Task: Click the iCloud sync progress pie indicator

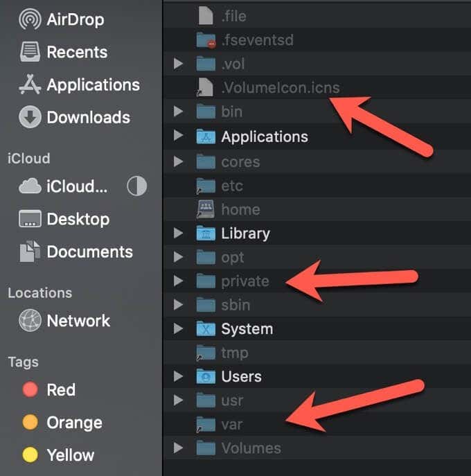Action: pyautogui.click(x=137, y=186)
